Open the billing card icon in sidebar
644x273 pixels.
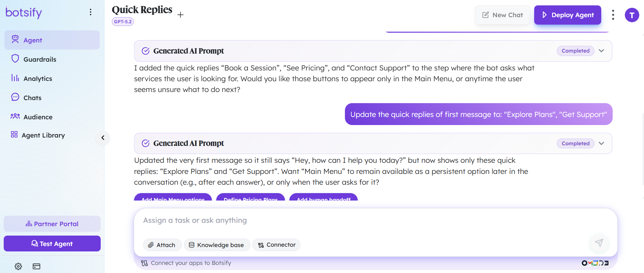pos(36,266)
